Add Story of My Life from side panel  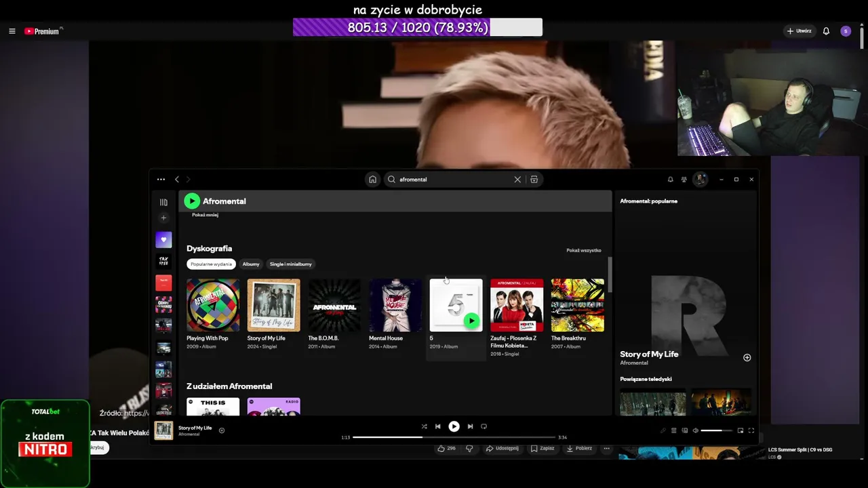pos(747,357)
